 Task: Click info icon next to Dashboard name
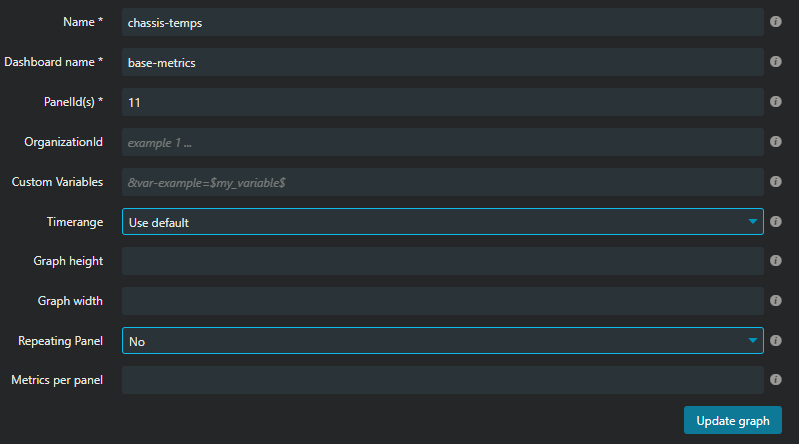point(776,62)
